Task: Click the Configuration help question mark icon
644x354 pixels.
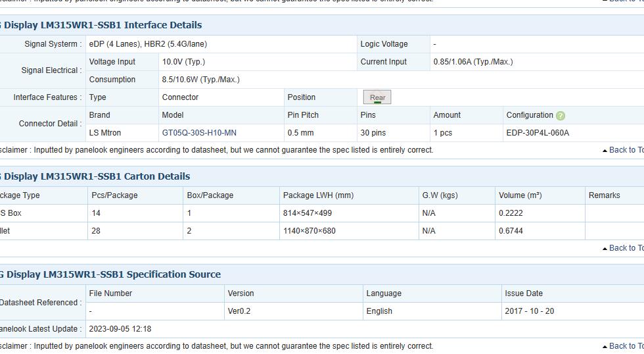Action: [x=560, y=116]
